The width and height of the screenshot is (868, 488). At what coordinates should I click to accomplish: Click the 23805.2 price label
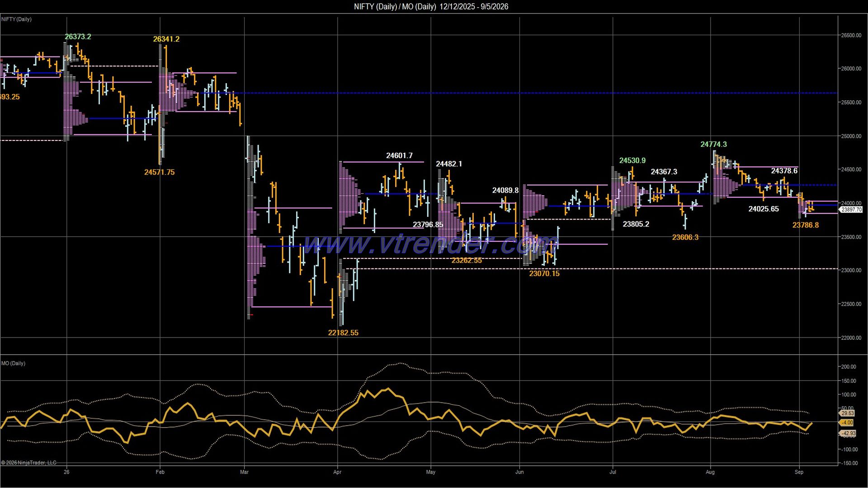[x=636, y=224]
